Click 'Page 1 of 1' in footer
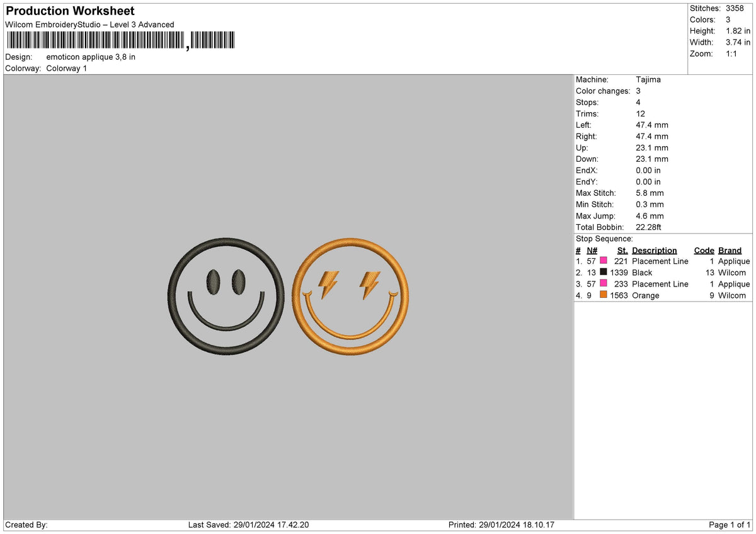 [730, 525]
